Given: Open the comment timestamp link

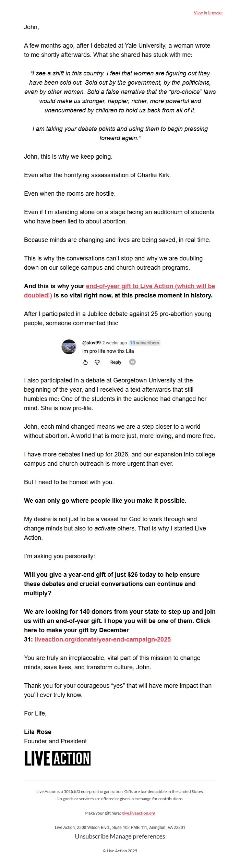Looking at the screenshot, I should click(115, 342).
